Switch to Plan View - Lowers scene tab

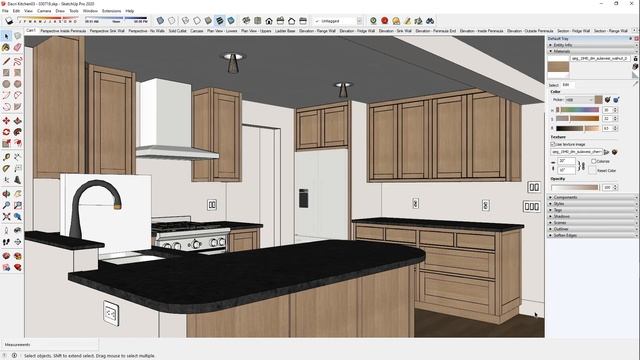pos(222,31)
